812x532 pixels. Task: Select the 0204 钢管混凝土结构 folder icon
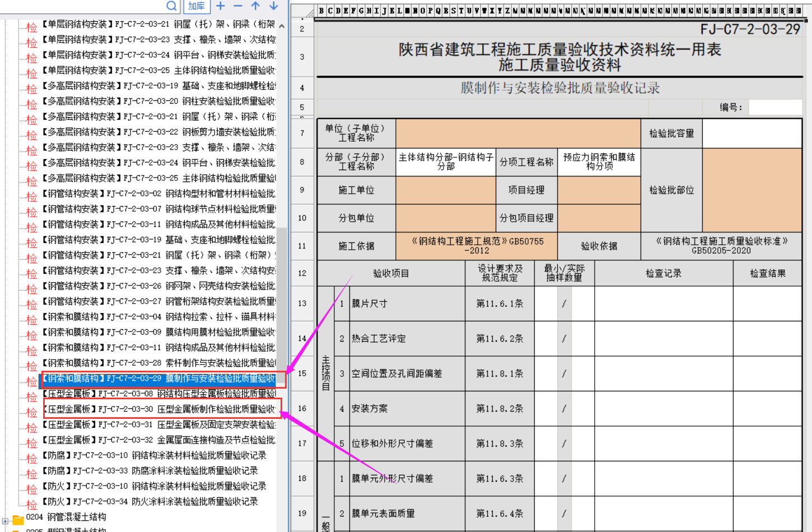18,519
